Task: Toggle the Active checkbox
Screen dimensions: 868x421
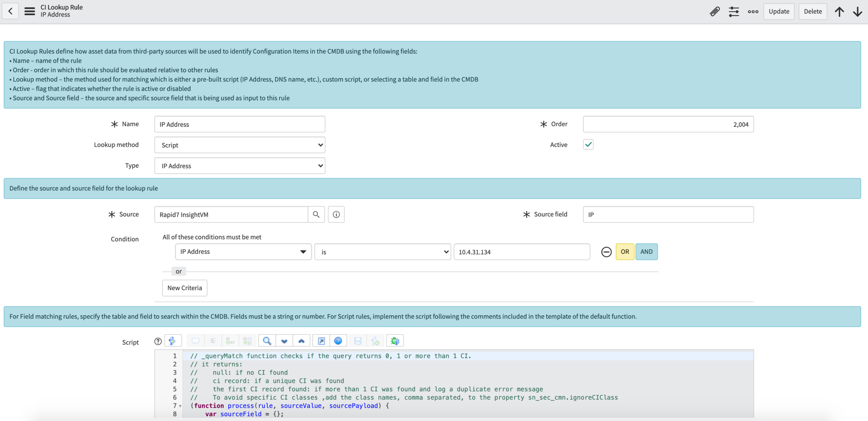Action: point(588,145)
